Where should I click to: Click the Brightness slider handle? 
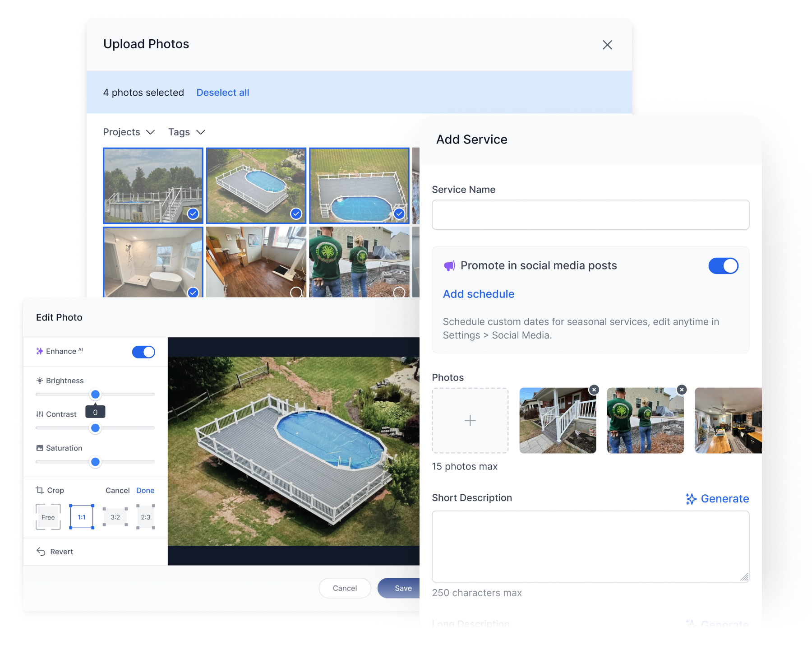(95, 395)
